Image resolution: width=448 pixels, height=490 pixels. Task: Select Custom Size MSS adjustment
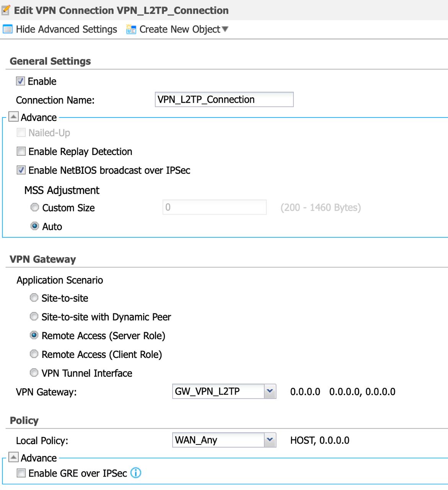coord(35,207)
